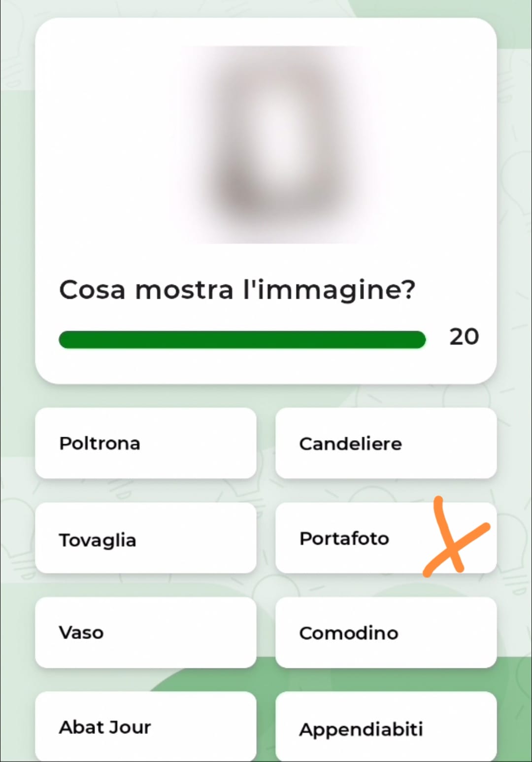Choose the Abat Jour answer

[145, 727]
